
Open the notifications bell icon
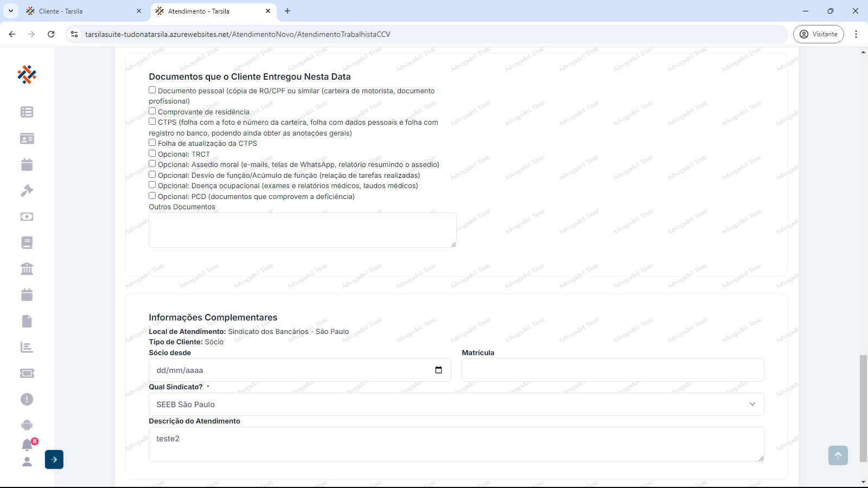coord(27,445)
